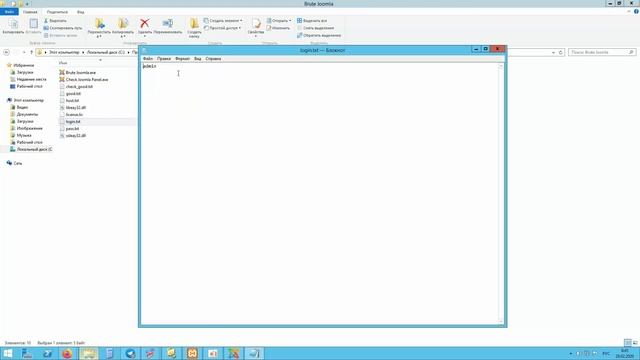Switch to the Поделиться ribbon tab

pyautogui.click(x=57, y=12)
